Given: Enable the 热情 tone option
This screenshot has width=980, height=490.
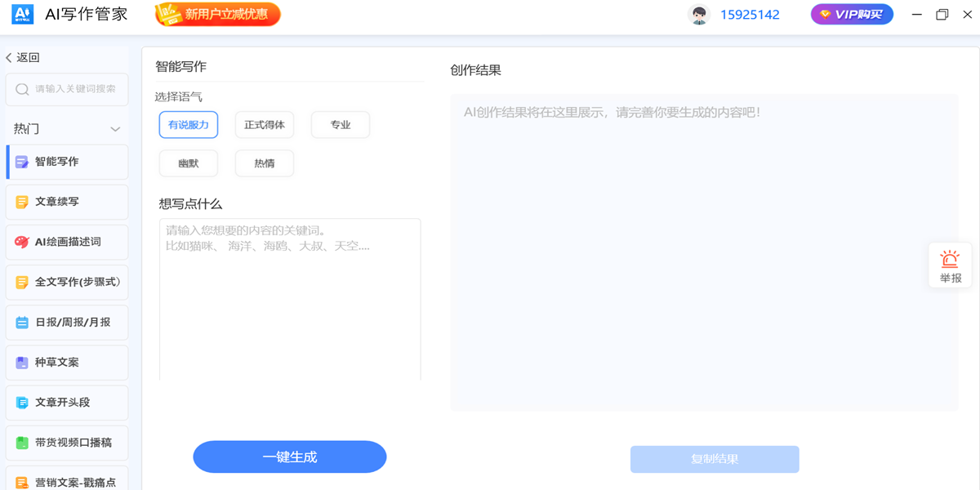Looking at the screenshot, I should [264, 163].
